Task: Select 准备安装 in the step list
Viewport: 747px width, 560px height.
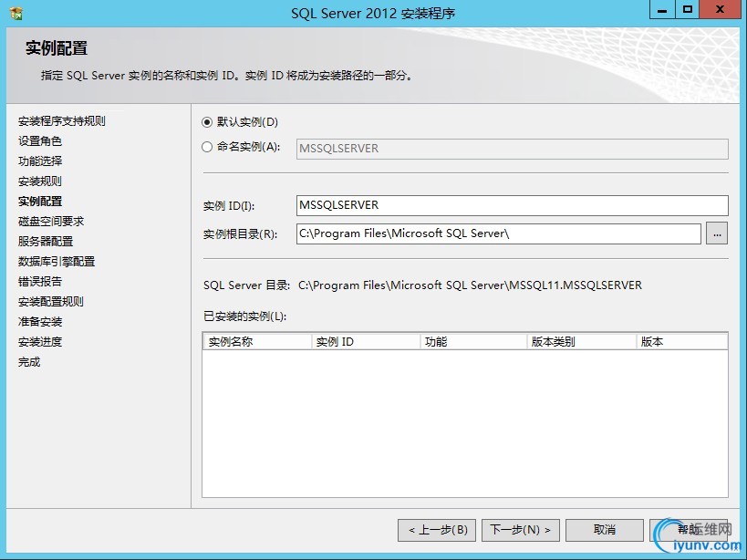Action: [40, 321]
